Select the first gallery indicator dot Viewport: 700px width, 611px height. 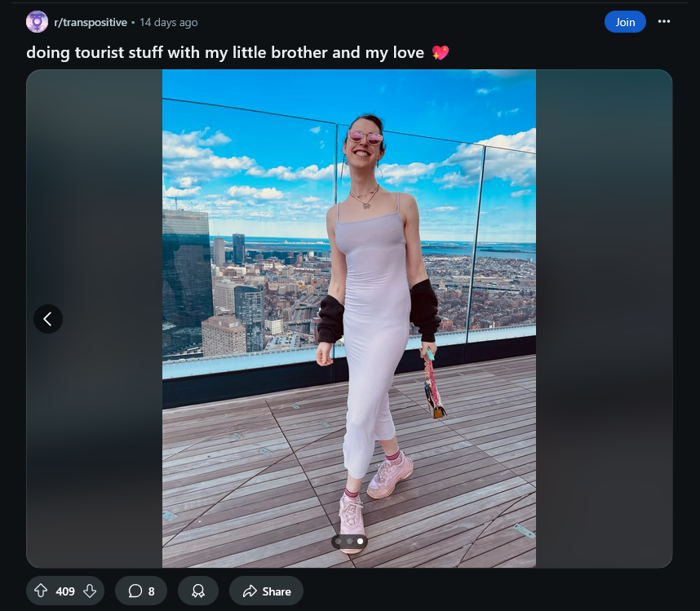pos(339,542)
